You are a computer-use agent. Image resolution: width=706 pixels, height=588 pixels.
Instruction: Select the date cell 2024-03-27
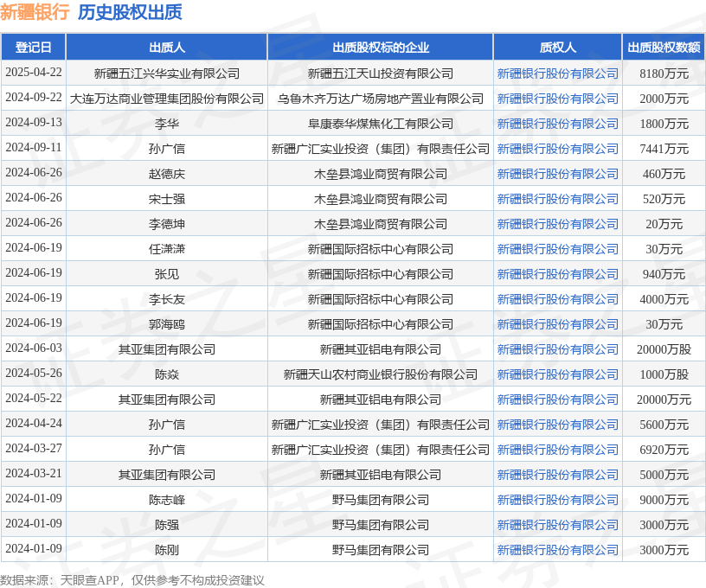[x=34, y=449]
